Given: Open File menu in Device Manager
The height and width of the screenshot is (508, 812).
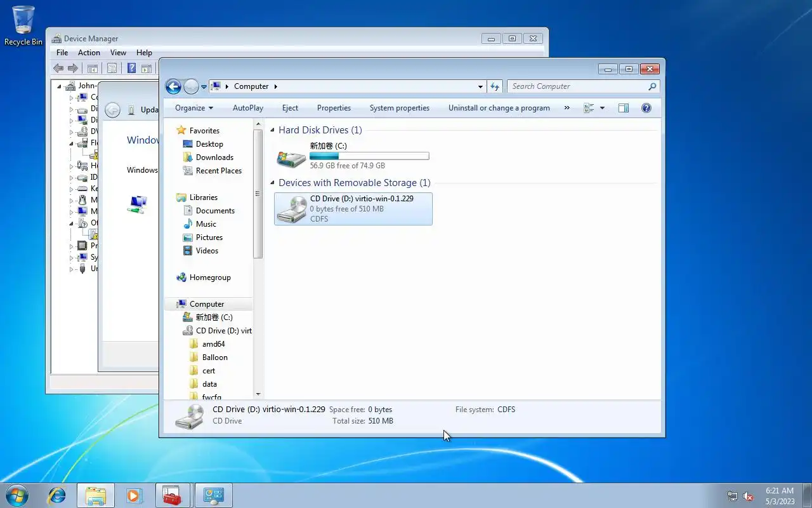Looking at the screenshot, I should tap(62, 53).
